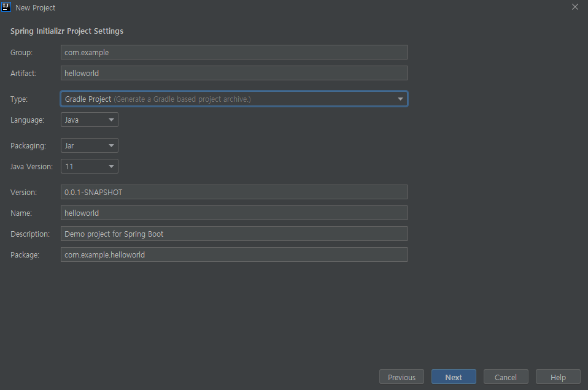
Task: Edit the Group field com.example
Action: (x=234, y=53)
